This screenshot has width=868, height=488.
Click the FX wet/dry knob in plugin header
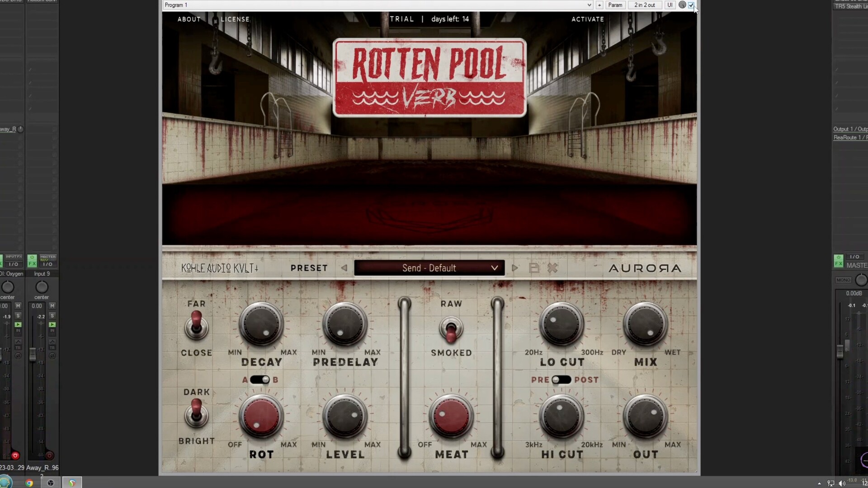coord(682,5)
